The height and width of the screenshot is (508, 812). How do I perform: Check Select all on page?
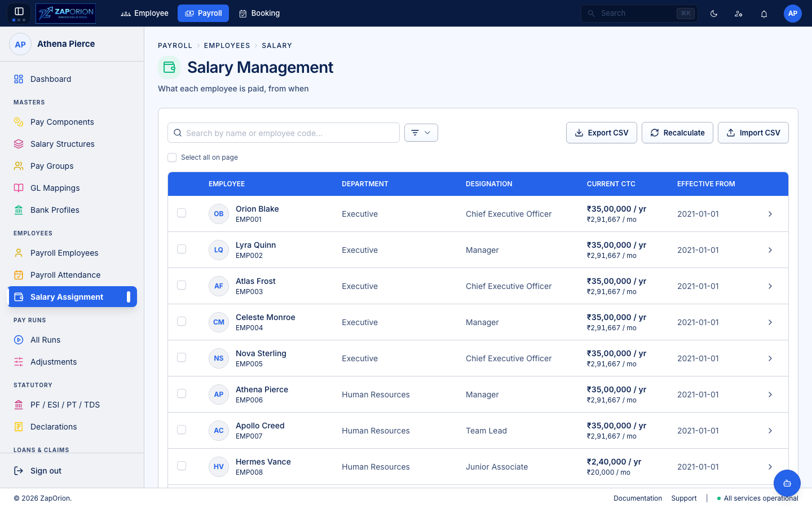coord(172,157)
